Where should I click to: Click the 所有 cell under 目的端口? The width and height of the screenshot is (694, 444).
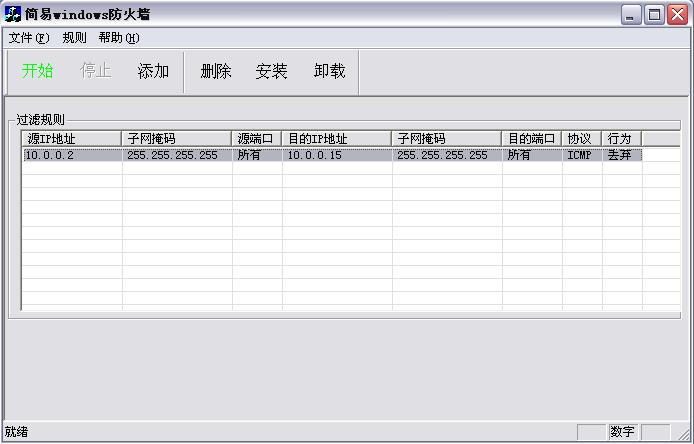point(532,155)
